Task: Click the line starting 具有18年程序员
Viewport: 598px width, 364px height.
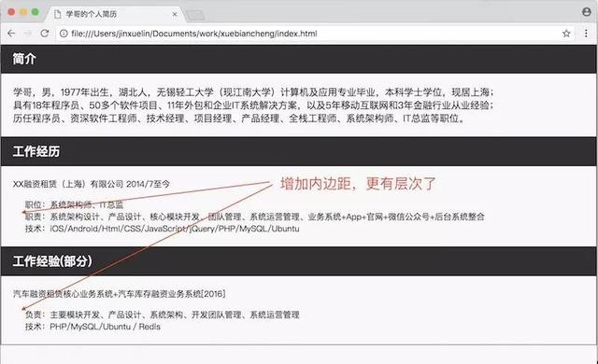Action: (253, 105)
